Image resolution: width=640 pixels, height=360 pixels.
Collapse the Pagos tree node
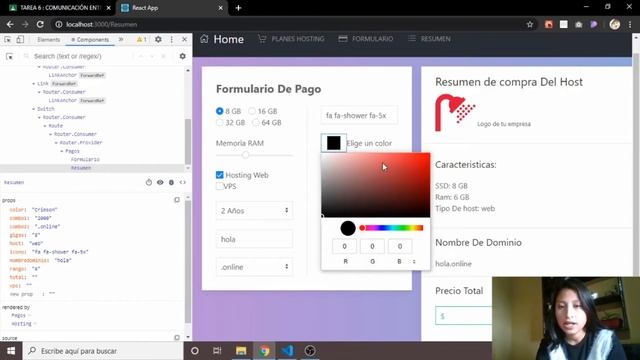62,151
